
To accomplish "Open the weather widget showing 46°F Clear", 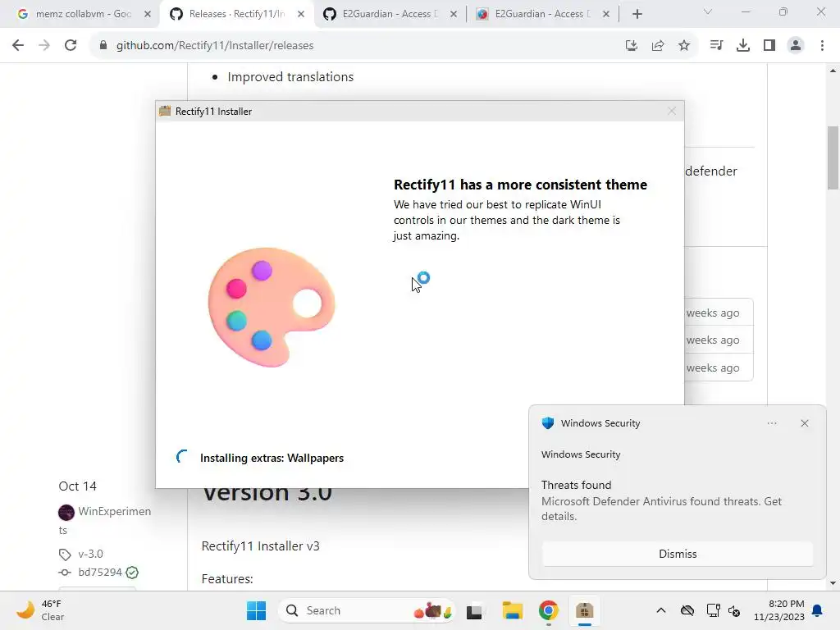I will point(41,610).
